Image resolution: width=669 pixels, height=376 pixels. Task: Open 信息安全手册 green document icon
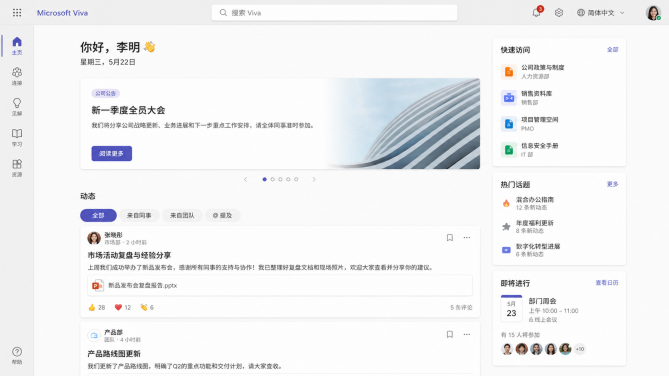click(509, 150)
